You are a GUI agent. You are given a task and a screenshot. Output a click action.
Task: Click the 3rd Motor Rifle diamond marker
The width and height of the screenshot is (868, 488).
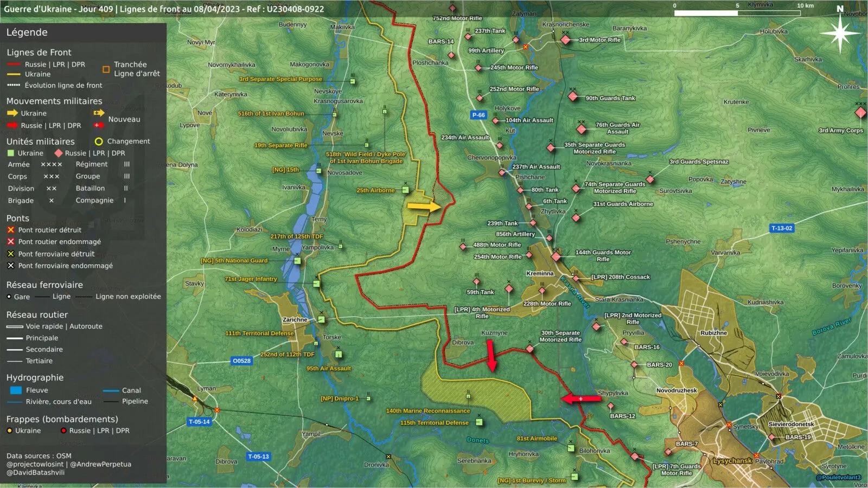[x=566, y=40]
